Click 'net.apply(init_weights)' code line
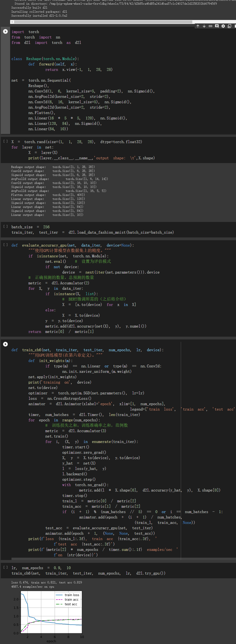 [x=52, y=377]
